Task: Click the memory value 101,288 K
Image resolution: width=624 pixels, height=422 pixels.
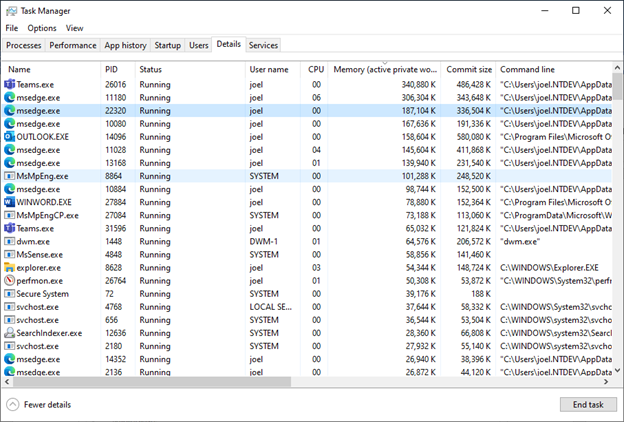Action: 419,176
